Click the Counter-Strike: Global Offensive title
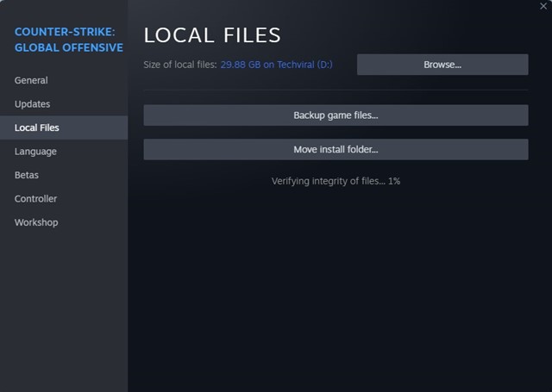552x392 pixels. 69,40
